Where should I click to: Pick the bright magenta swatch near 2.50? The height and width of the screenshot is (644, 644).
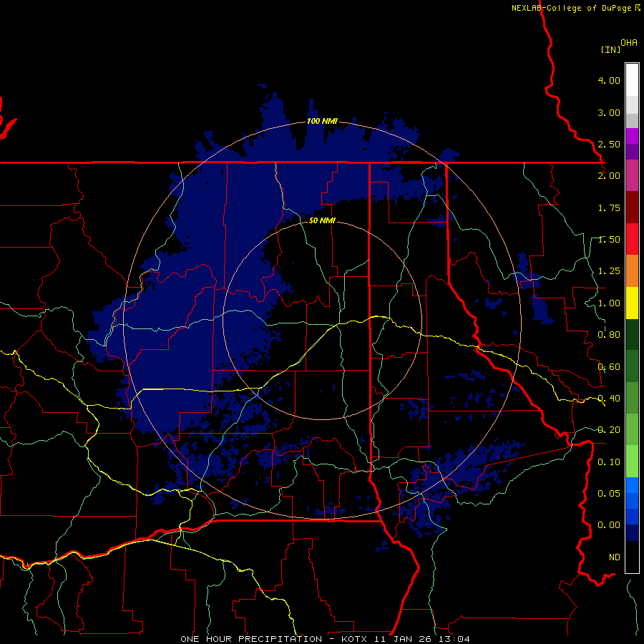click(x=632, y=136)
